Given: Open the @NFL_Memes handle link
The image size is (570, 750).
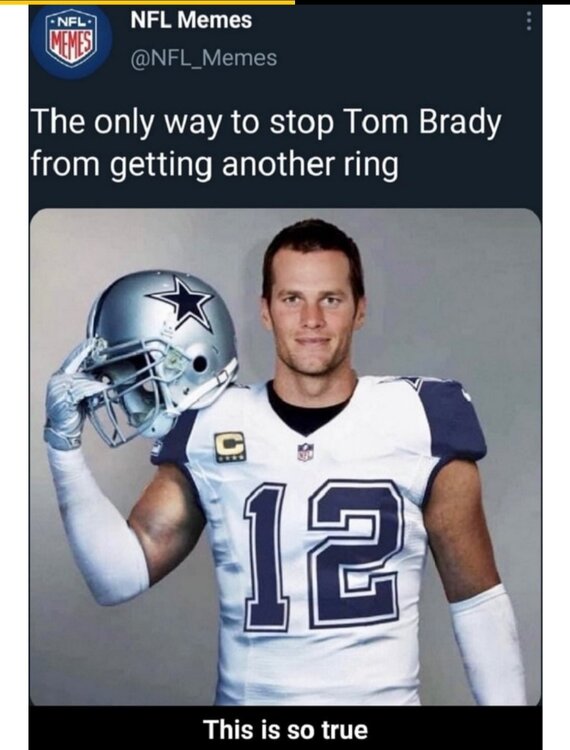Looking at the screenshot, I should [x=204, y=58].
